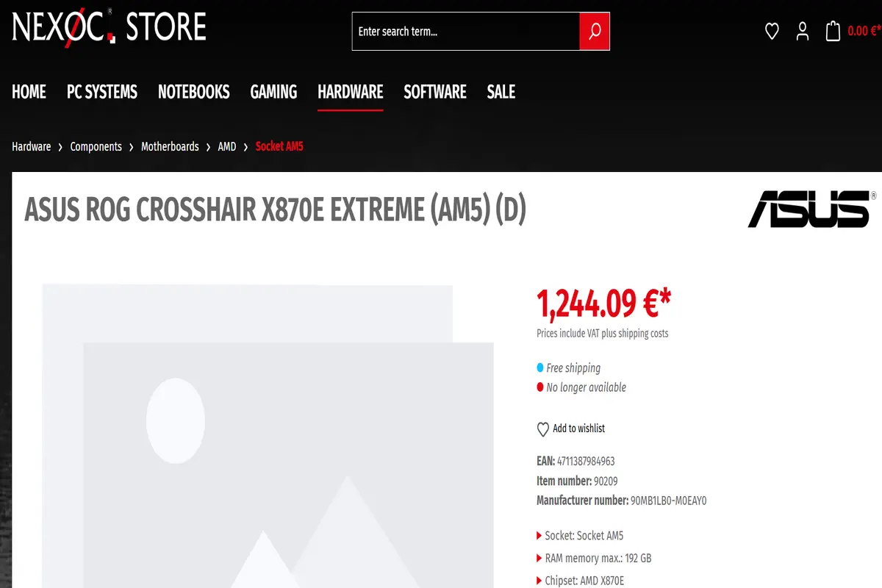Screen dimensions: 882x588
Task: Open the GAMING menu
Action: coord(273,92)
